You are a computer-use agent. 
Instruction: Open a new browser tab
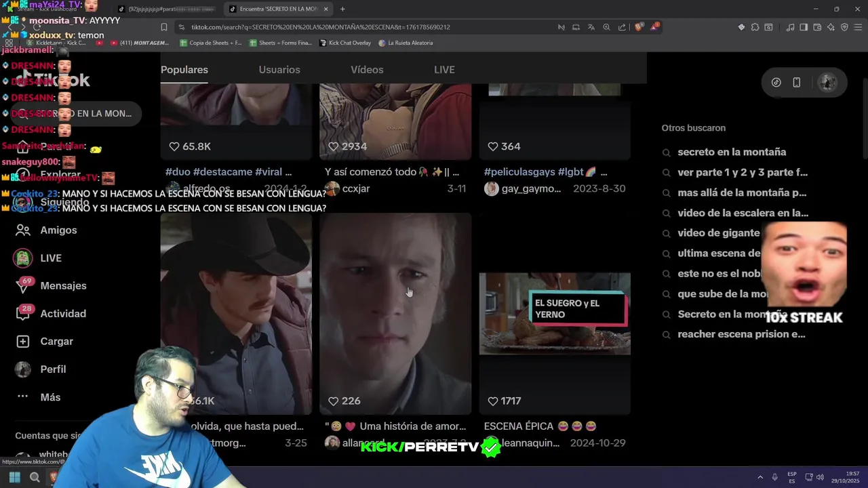pos(342,9)
